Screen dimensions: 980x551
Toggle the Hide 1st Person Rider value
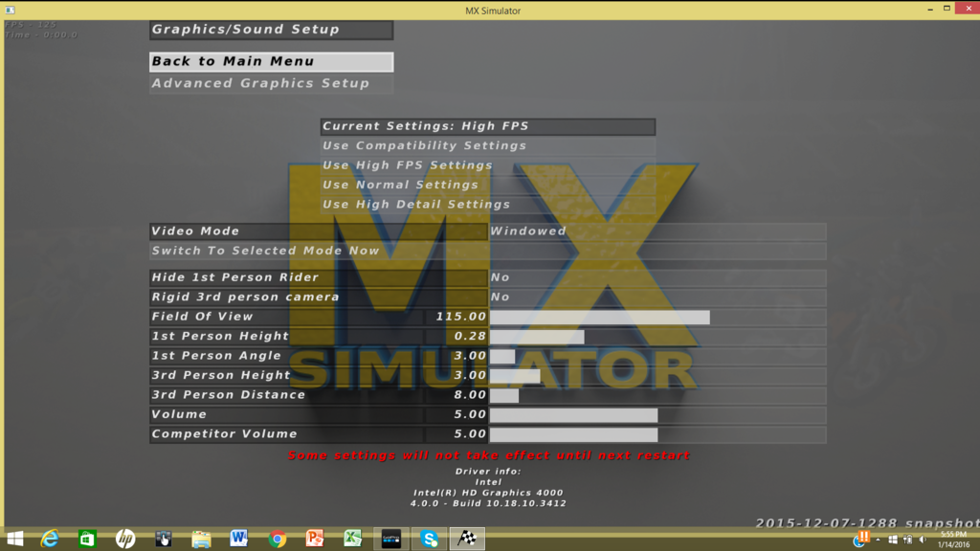click(657, 277)
